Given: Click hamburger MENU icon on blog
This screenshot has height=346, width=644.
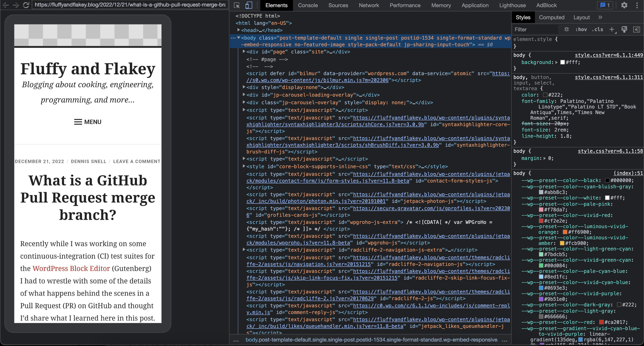Looking at the screenshot, I should click(x=78, y=122).
